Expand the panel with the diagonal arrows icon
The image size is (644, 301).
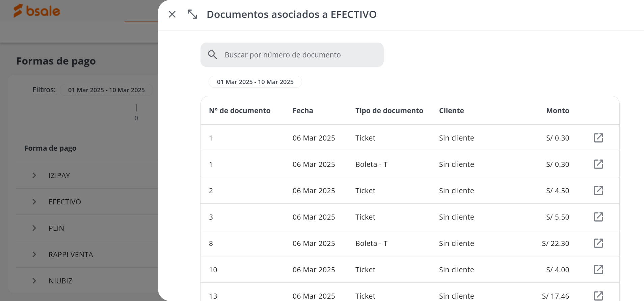tap(192, 14)
